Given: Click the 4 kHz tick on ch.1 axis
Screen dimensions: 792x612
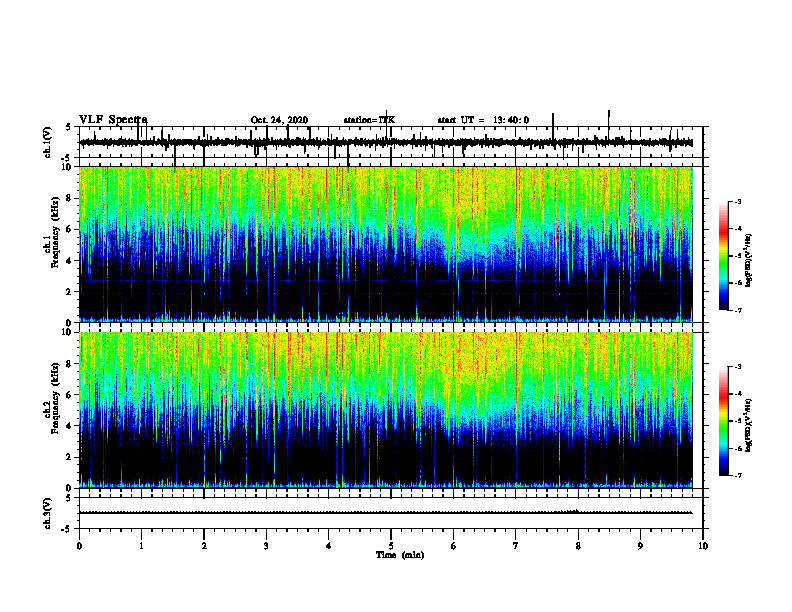Looking at the screenshot, I should (70, 261).
